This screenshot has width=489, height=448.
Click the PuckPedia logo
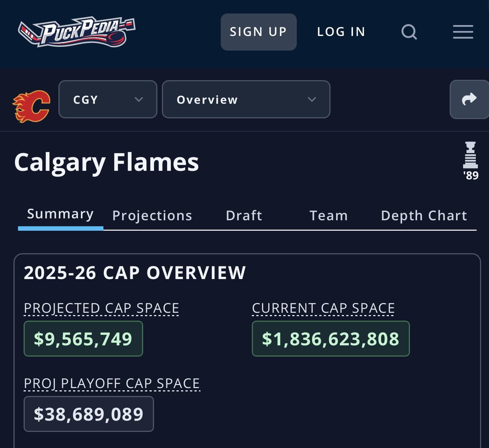[76, 31]
